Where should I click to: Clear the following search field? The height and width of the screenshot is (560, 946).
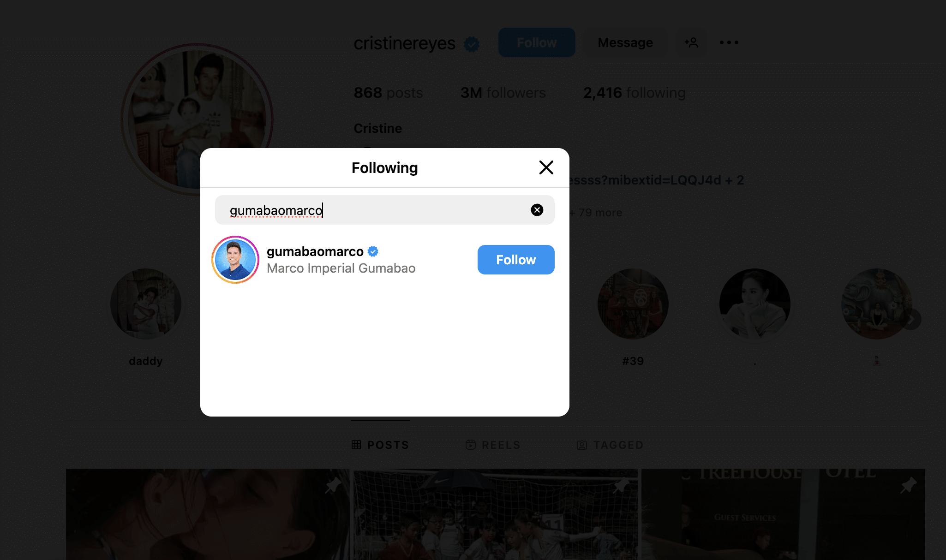pos(537,210)
